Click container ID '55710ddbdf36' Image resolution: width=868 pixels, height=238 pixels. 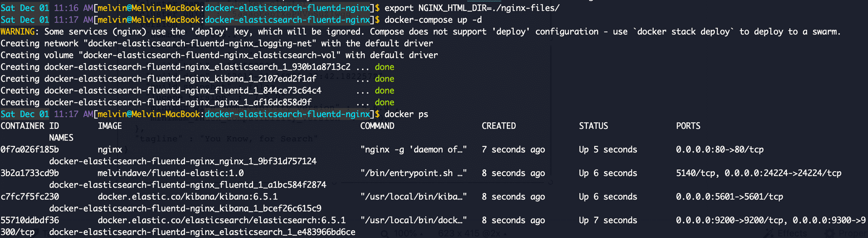coord(30,220)
